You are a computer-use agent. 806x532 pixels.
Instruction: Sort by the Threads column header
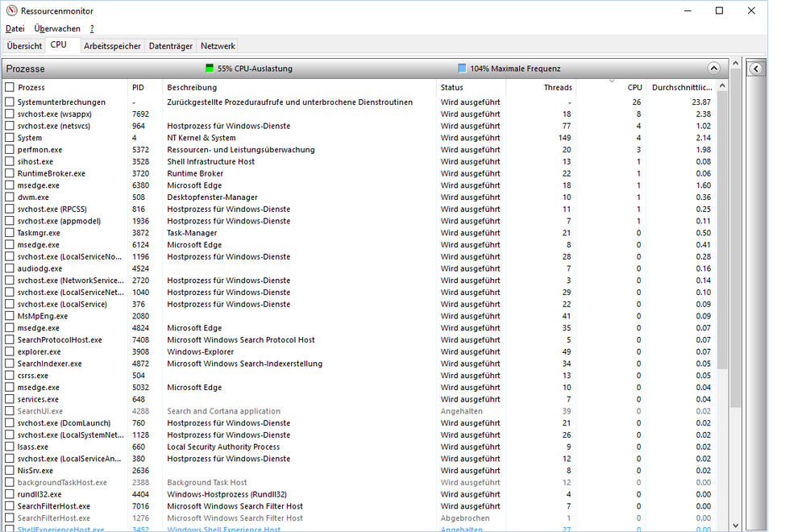[557, 87]
